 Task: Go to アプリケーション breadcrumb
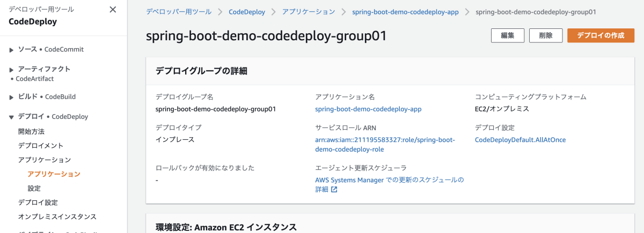(x=309, y=12)
